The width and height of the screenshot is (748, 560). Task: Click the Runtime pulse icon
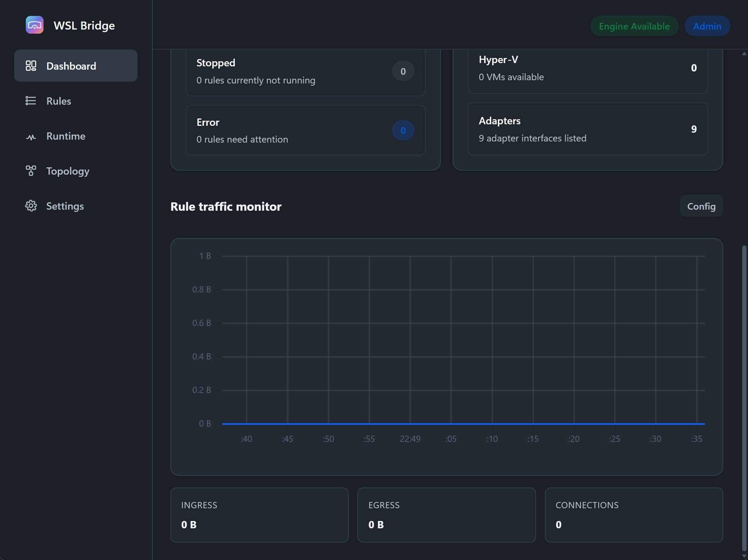(x=31, y=137)
